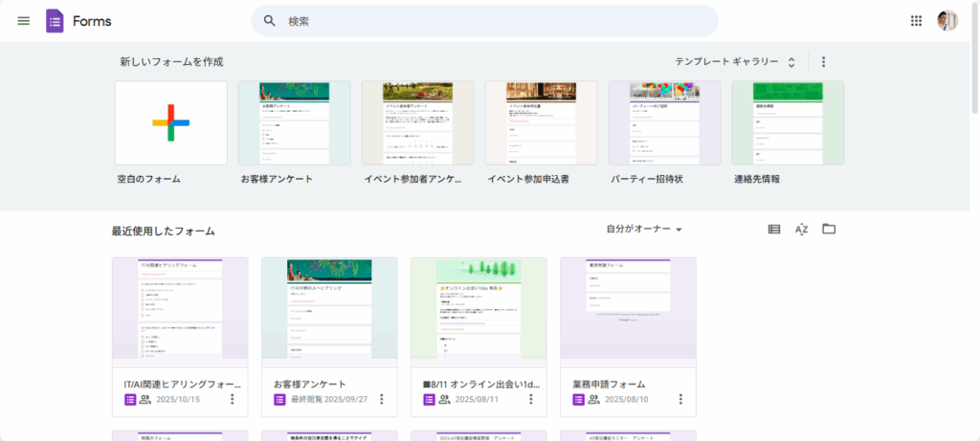The width and height of the screenshot is (980, 441).
Task: Open the main hamburger menu
Action: [24, 21]
